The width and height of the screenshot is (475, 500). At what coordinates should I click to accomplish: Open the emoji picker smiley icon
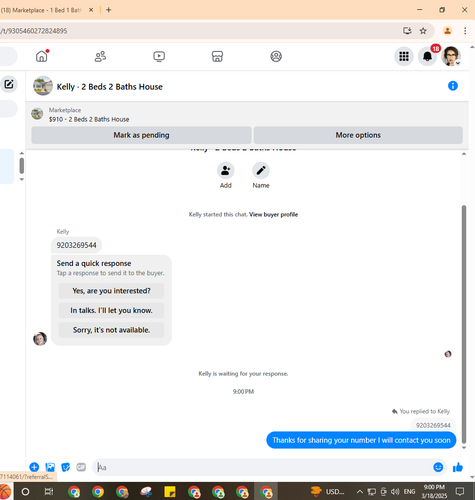[438, 467]
